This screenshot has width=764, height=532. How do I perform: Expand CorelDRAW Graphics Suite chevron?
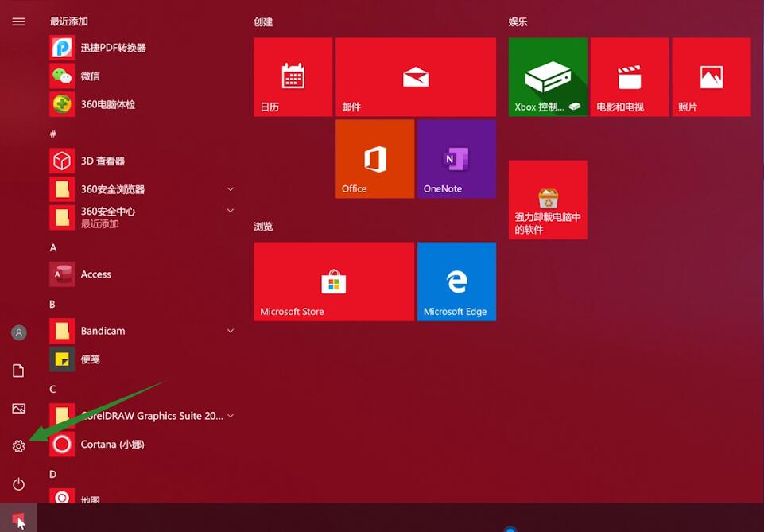(x=231, y=416)
